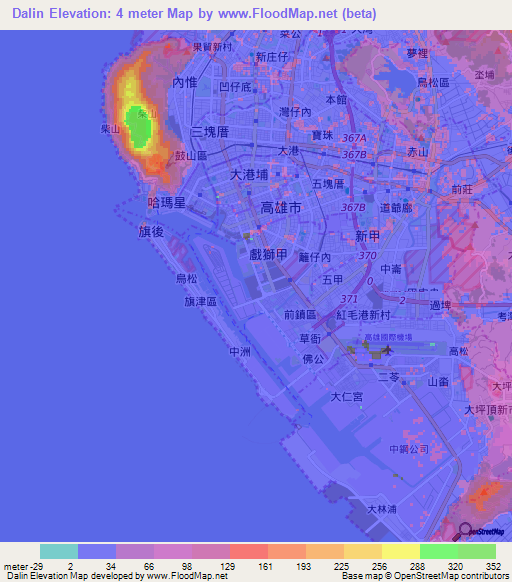Click the 本館 place label

[336, 99]
